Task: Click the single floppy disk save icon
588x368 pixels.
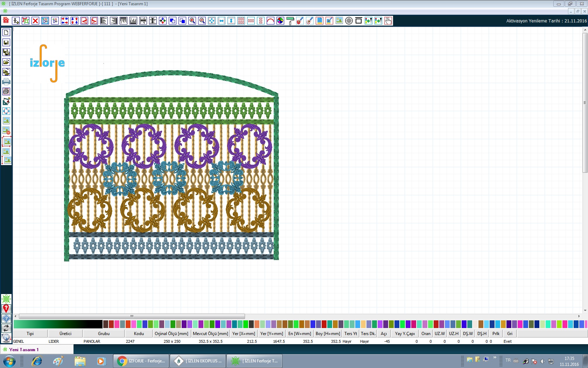Action: pos(6,42)
